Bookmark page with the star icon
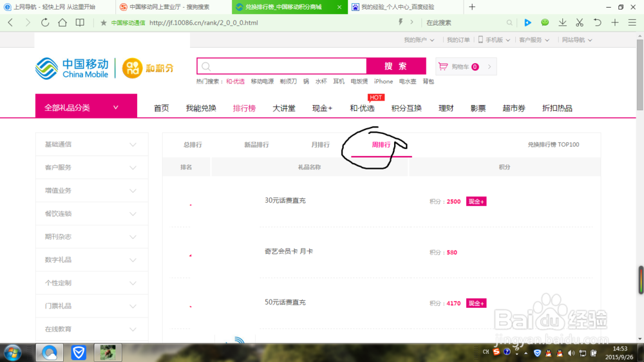Image resolution: width=644 pixels, height=362 pixels. tap(104, 23)
